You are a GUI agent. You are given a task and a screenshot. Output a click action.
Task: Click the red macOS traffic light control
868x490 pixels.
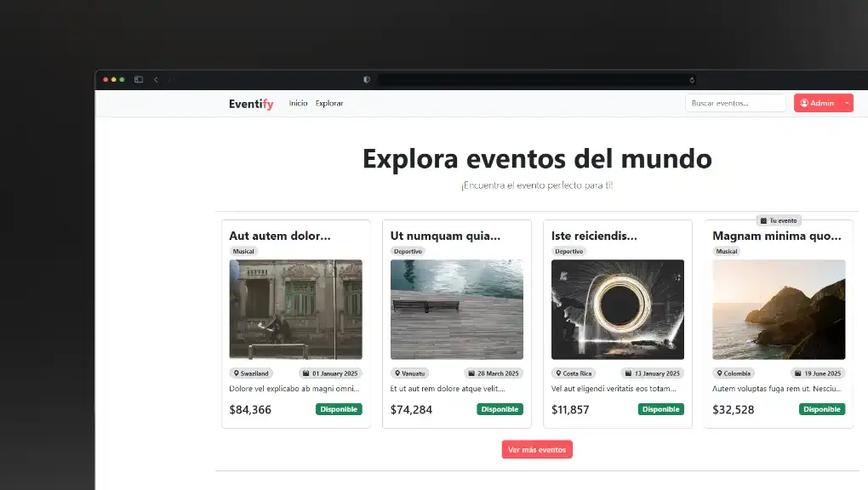pyautogui.click(x=106, y=79)
